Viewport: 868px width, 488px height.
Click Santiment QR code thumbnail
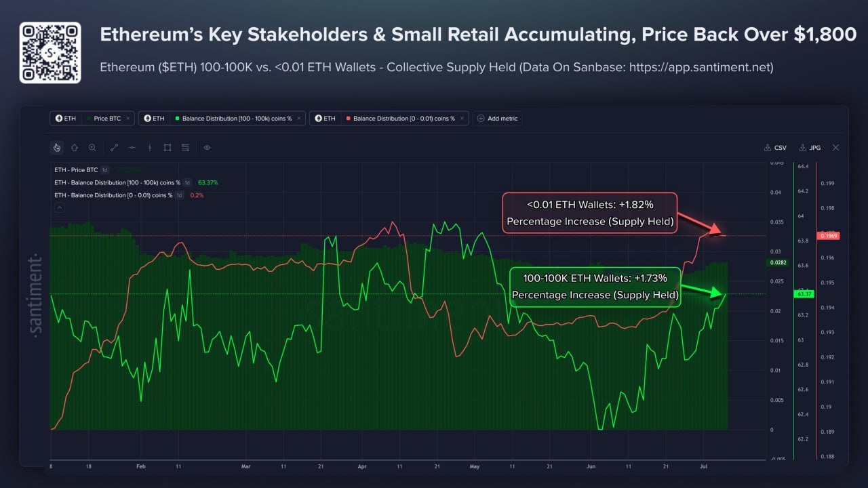[x=50, y=52]
